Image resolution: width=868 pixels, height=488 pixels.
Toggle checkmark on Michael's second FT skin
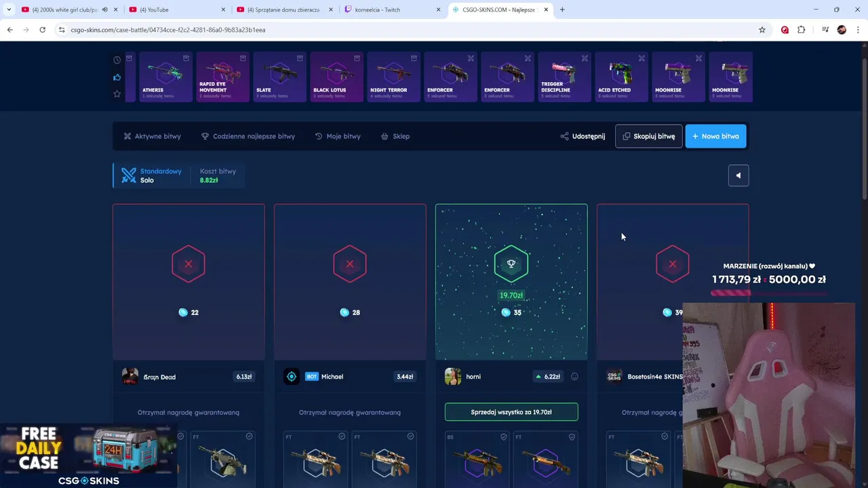pyautogui.click(x=410, y=436)
